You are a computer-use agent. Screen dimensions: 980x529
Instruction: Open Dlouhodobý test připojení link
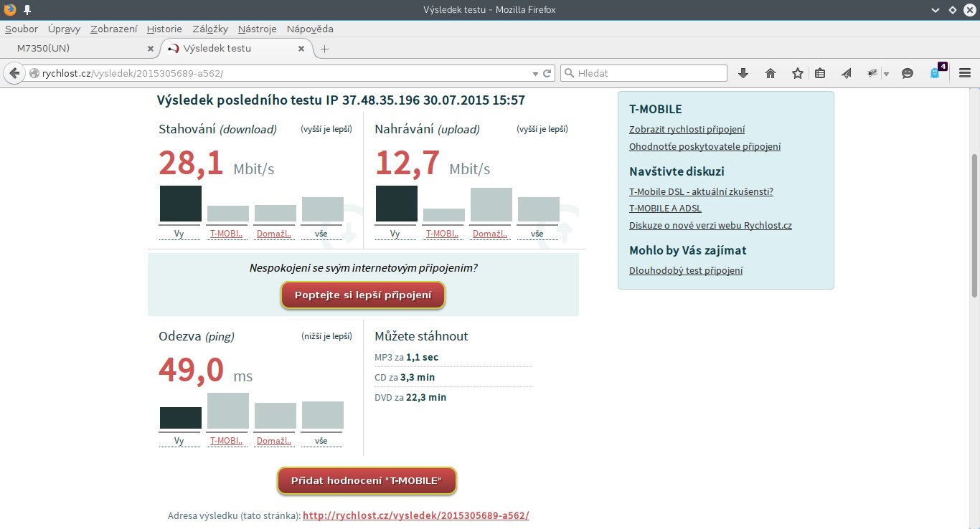click(686, 271)
